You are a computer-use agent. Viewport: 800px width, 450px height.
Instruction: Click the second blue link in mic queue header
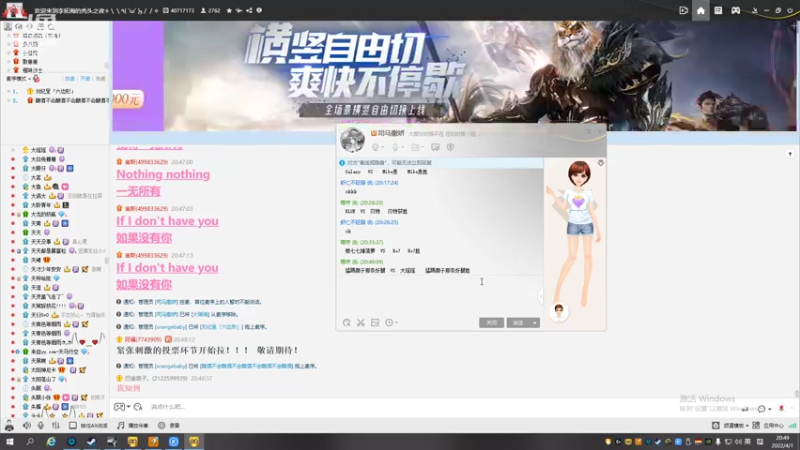click(x=85, y=79)
